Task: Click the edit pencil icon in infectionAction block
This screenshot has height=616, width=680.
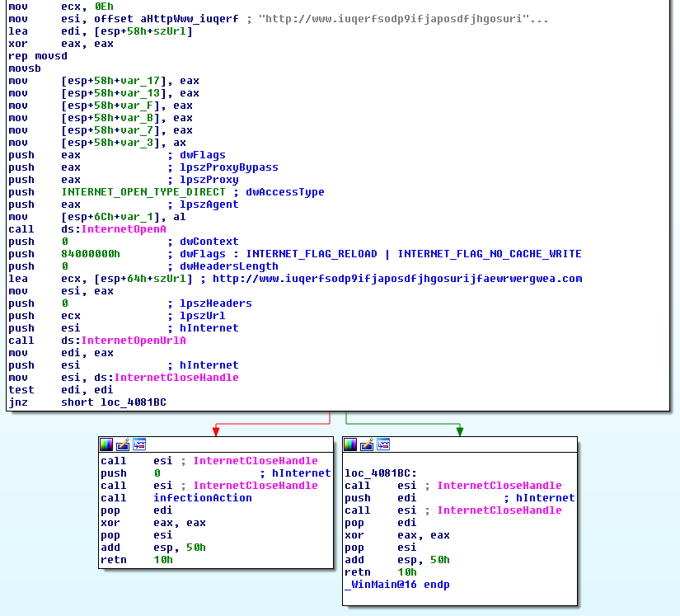Action: [x=123, y=444]
